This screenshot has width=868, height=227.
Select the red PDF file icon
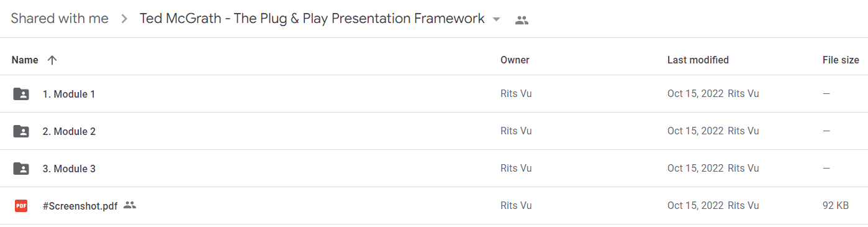pyautogui.click(x=21, y=206)
